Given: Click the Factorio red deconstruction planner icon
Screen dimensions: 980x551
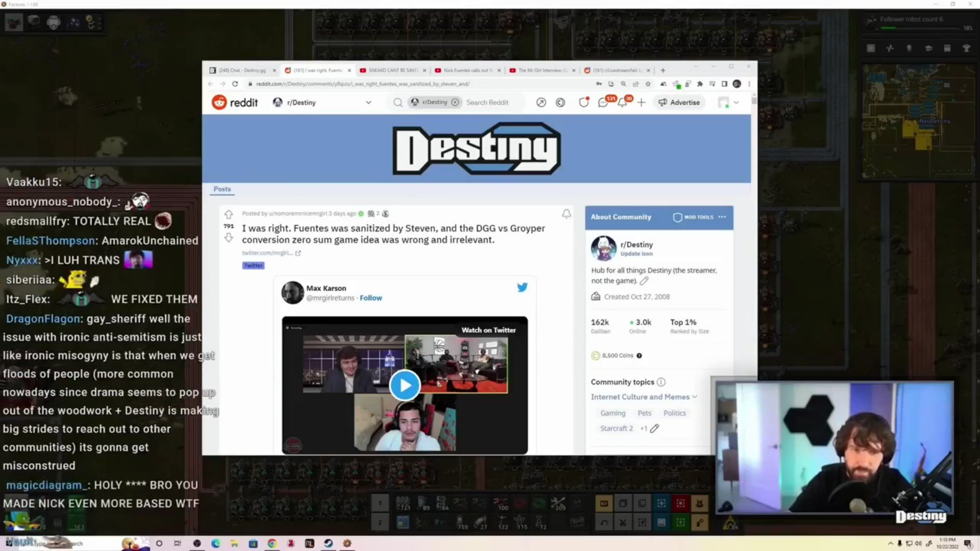Looking at the screenshot, I should (680, 504).
